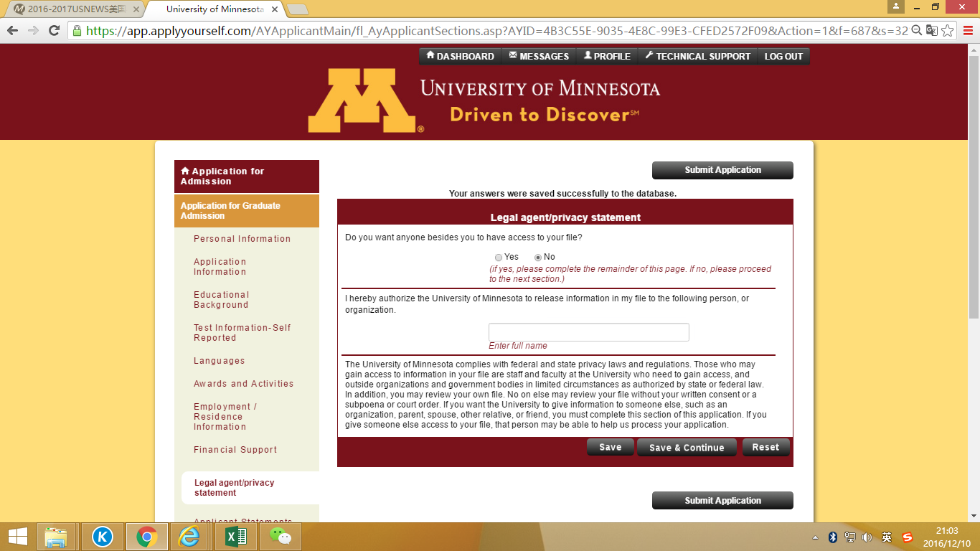Click the Bluetooth tray icon

coord(833,537)
